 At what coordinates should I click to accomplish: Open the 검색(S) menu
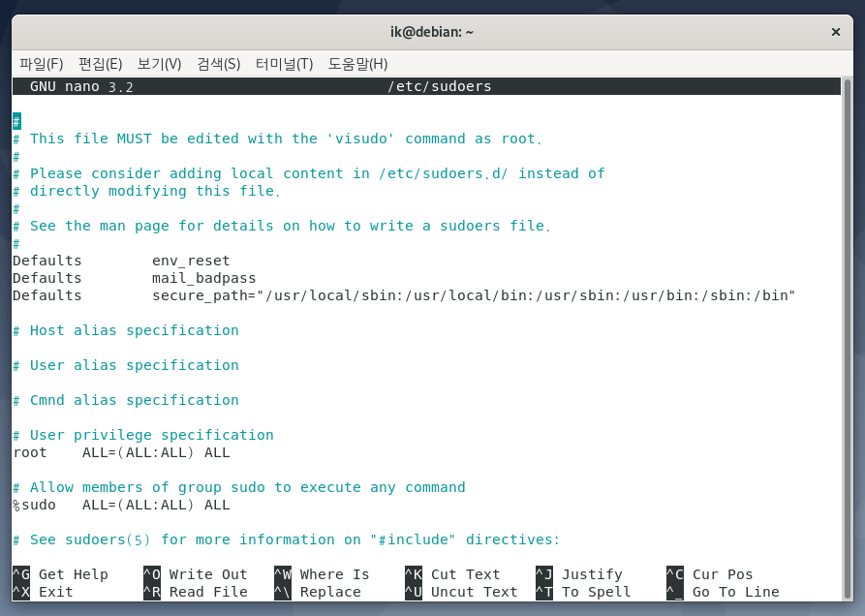[x=219, y=64]
